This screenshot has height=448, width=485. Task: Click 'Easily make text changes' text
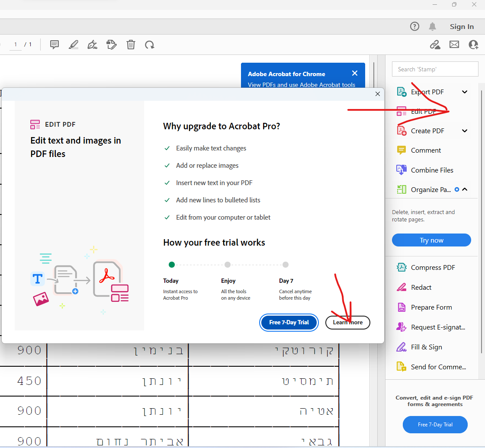pyautogui.click(x=211, y=148)
